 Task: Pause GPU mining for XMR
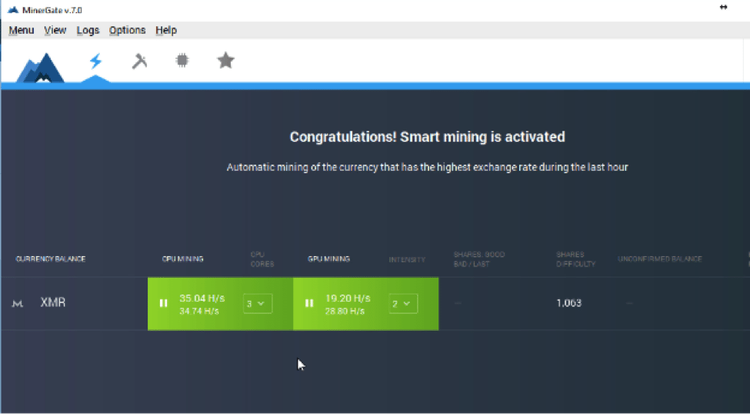click(x=309, y=303)
